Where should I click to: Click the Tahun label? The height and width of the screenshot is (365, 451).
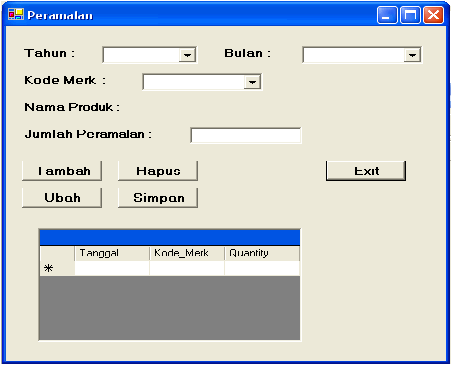[x=50, y=53]
